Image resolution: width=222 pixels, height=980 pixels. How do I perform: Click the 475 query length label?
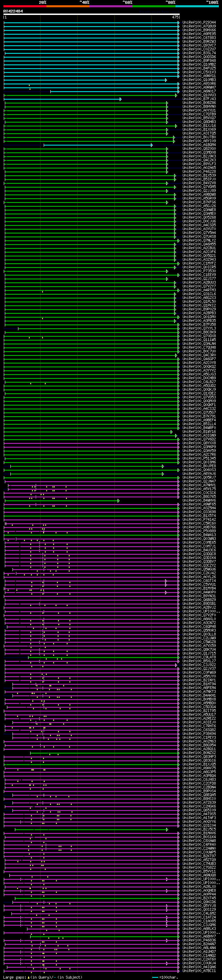pyautogui.click(x=175, y=17)
